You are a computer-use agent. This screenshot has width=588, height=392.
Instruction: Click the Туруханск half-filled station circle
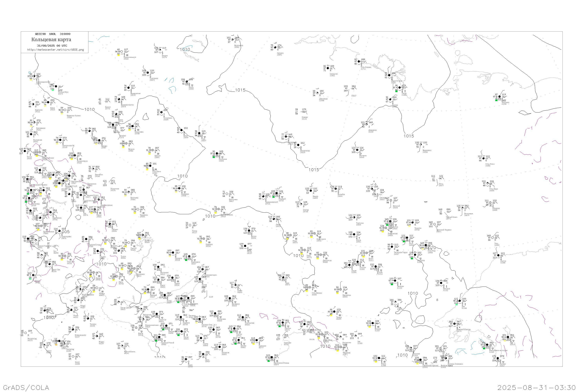148,73
